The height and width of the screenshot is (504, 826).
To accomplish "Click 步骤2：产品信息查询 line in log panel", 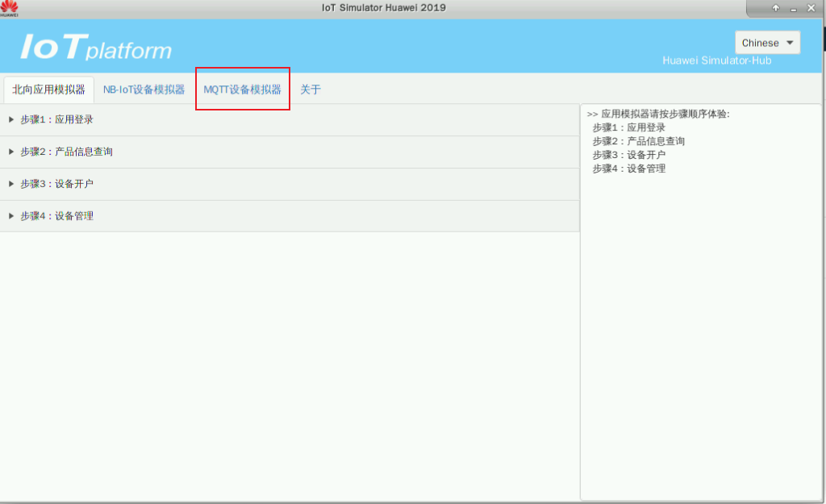I will click(639, 141).
